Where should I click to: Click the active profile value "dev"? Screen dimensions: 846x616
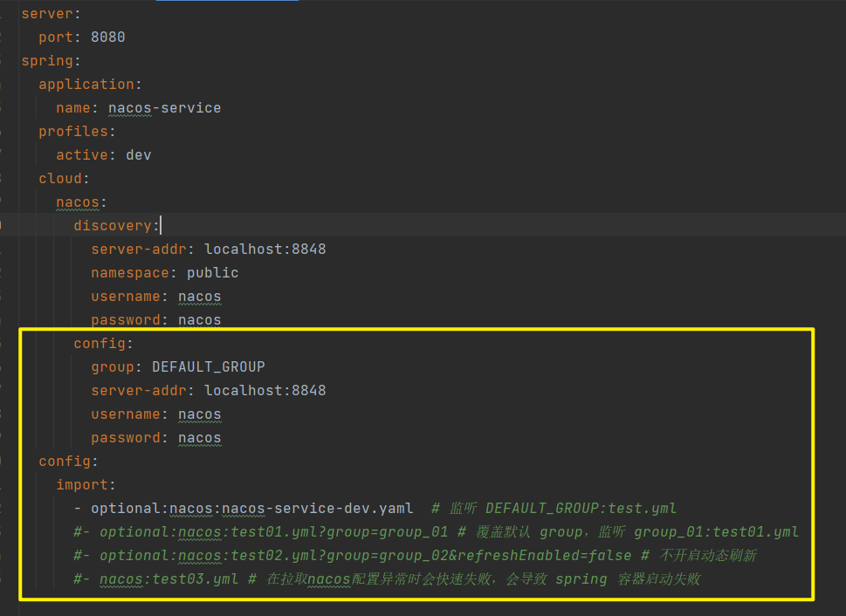(138, 154)
